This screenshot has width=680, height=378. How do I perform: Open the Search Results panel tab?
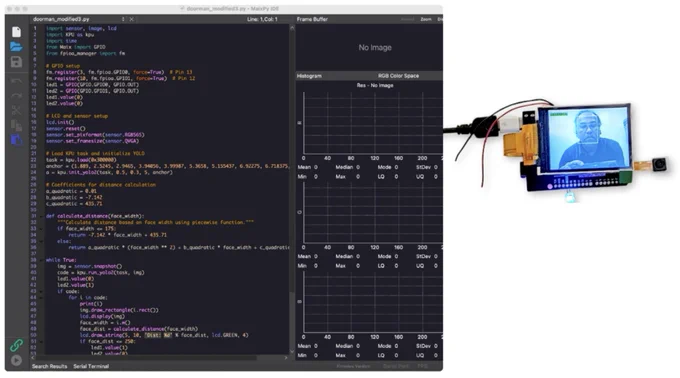[x=49, y=366]
